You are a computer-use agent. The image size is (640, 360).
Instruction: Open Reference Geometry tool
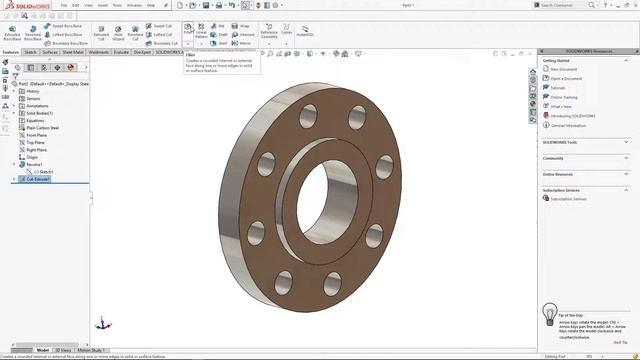point(269,31)
